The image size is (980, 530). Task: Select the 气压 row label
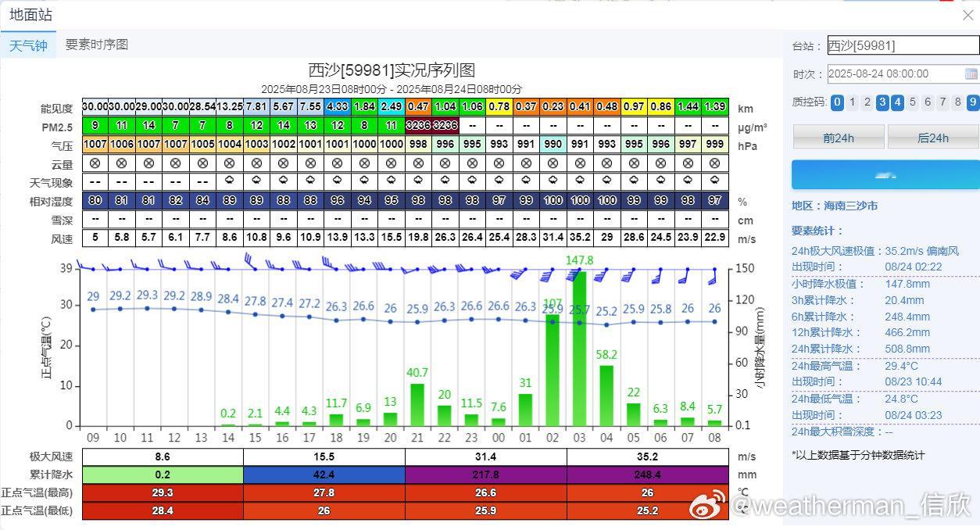[63, 145]
